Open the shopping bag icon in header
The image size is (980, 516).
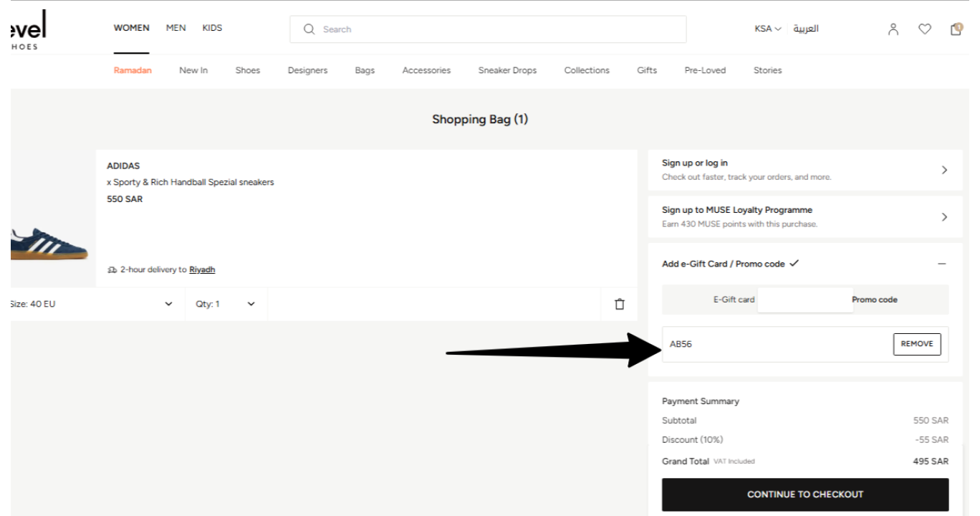[x=955, y=29]
